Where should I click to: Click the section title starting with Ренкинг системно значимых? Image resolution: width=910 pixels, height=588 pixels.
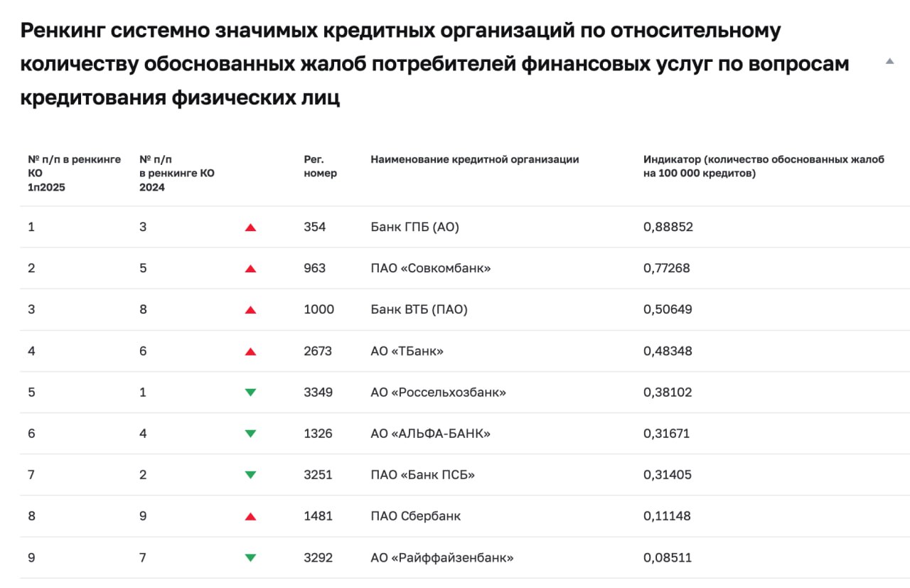coord(435,64)
